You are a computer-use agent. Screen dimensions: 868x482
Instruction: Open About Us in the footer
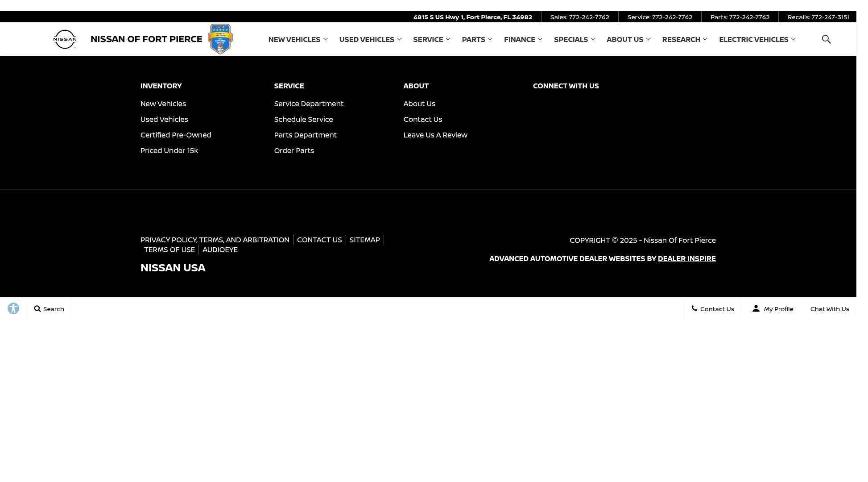click(x=419, y=104)
